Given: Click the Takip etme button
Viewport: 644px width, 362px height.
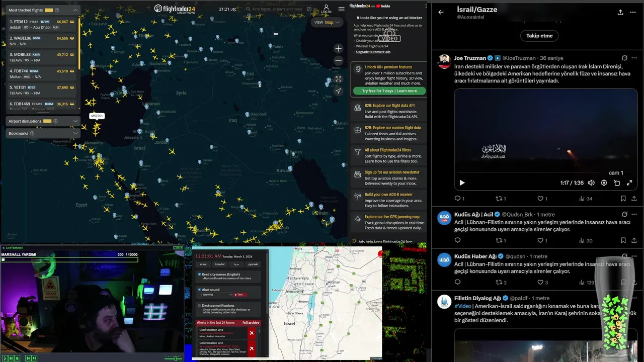Looking at the screenshot, I should (539, 36).
